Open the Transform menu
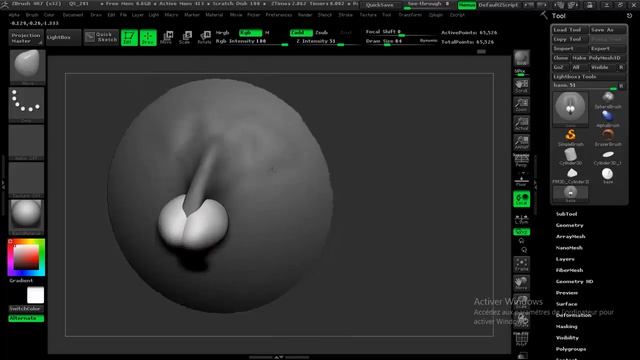The height and width of the screenshot is (360, 640). coord(410,15)
